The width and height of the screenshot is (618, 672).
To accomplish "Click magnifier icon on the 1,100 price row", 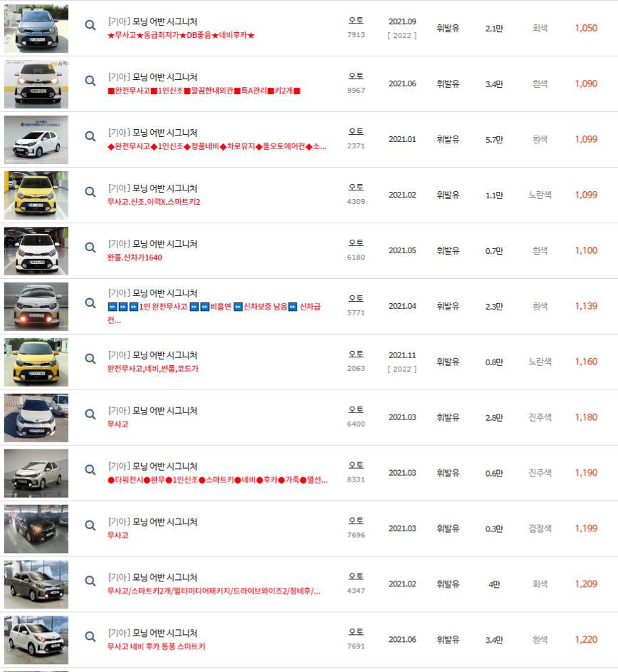I will [x=90, y=248].
